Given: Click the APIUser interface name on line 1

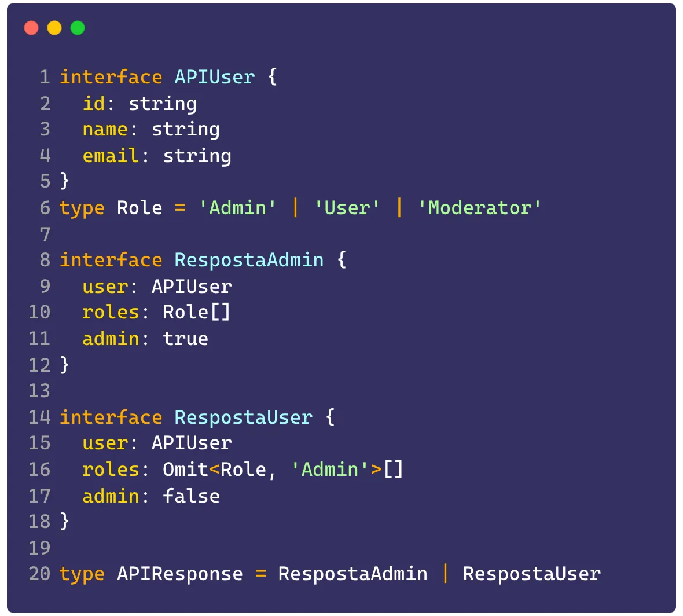Looking at the screenshot, I should (215, 77).
